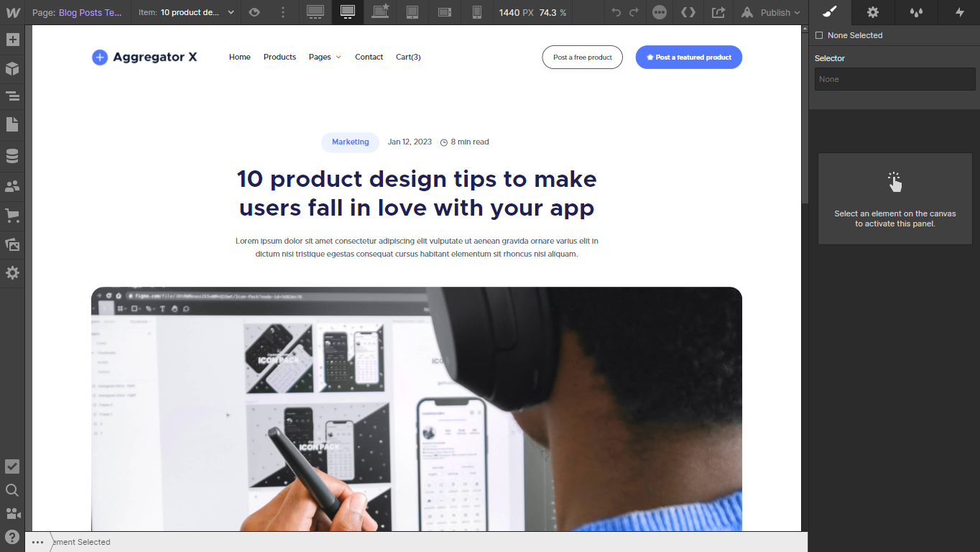980x552 pixels.
Task: Click the Post a free product button
Action: pyautogui.click(x=583, y=57)
